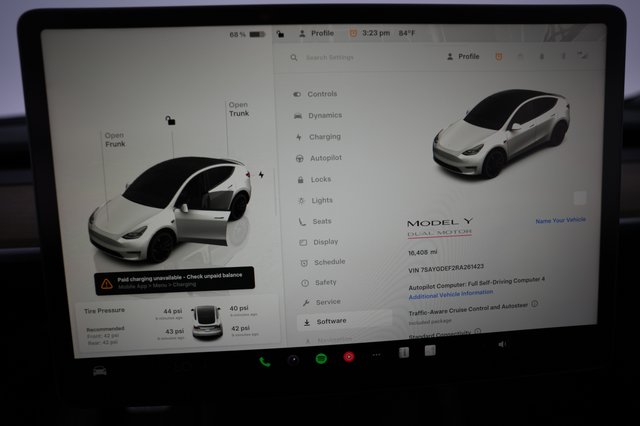Image resolution: width=640 pixels, height=426 pixels.
Task: Tap the Controls toggle icon
Action: point(297,94)
